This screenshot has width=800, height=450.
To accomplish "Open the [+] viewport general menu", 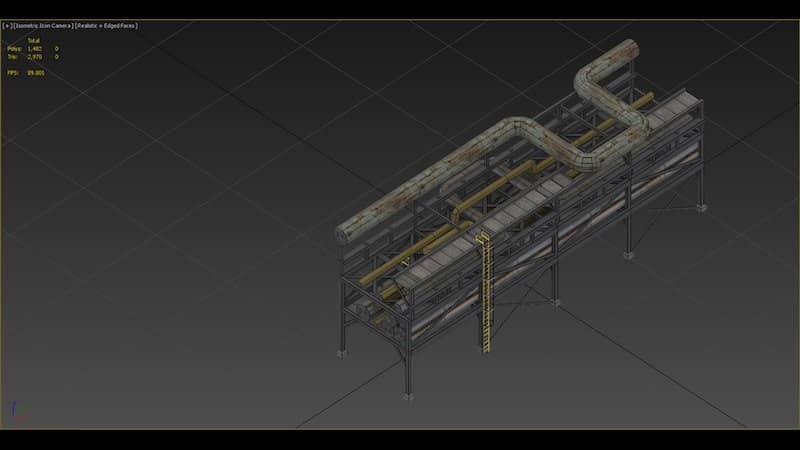I will 7,26.
